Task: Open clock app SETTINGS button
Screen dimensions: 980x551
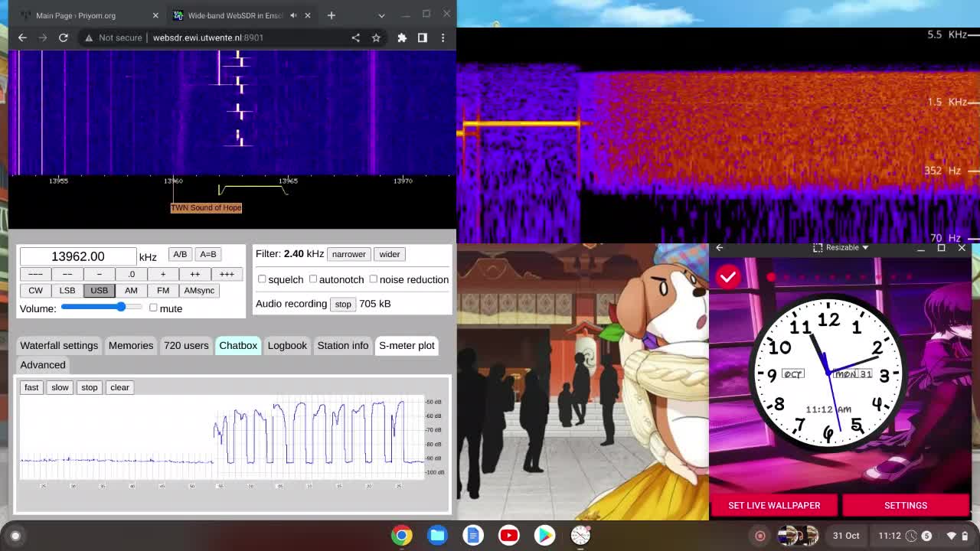Action: tap(906, 505)
